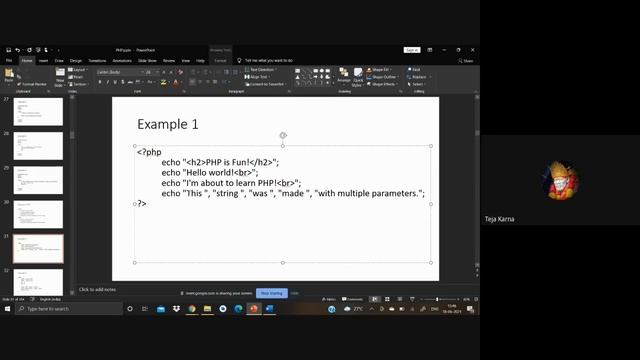
Task: Open Ribbon Display Options
Action: coord(429,50)
